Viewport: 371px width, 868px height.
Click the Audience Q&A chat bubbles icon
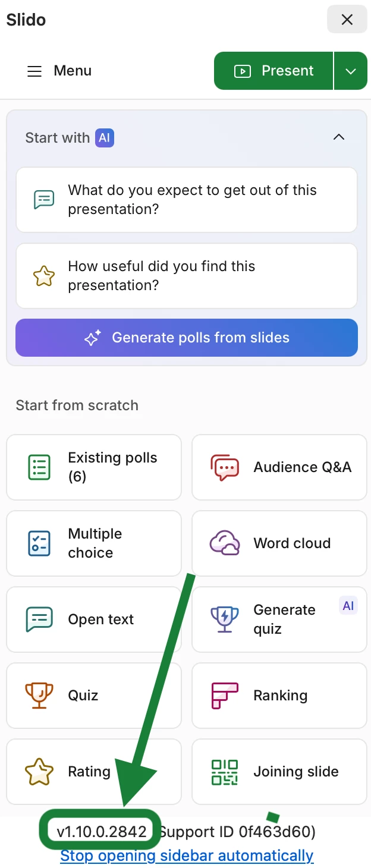pyautogui.click(x=225, y=467)
